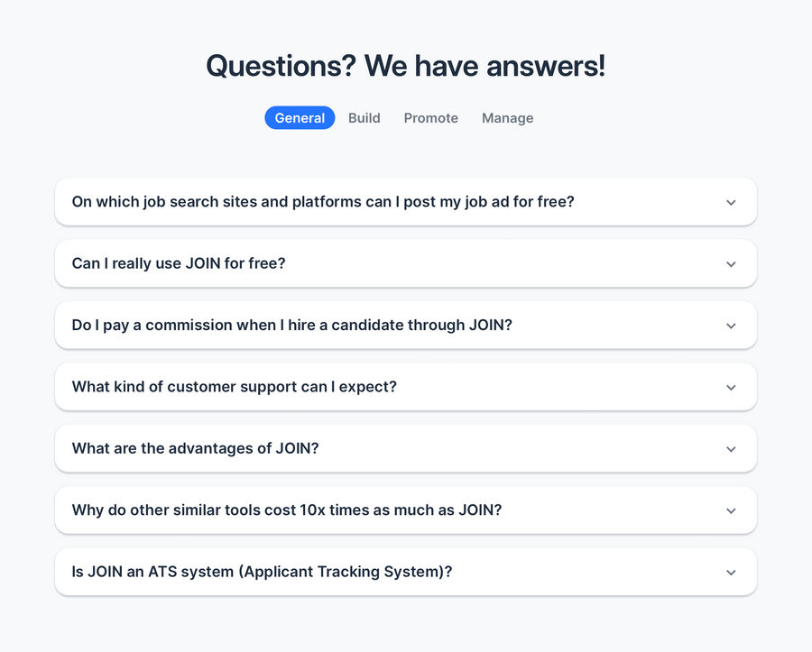
Task: Click the customer support question card
Action: tap(235, 387)
